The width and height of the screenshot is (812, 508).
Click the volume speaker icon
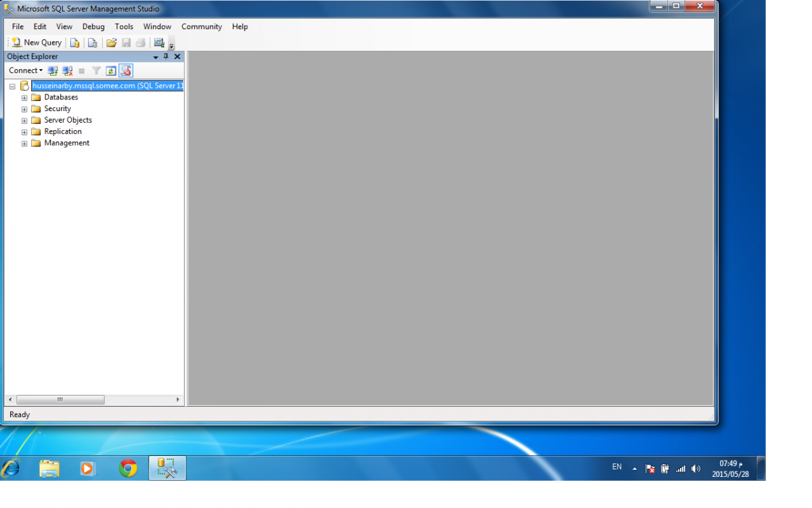pyautogui.click(x=696, y=469)
